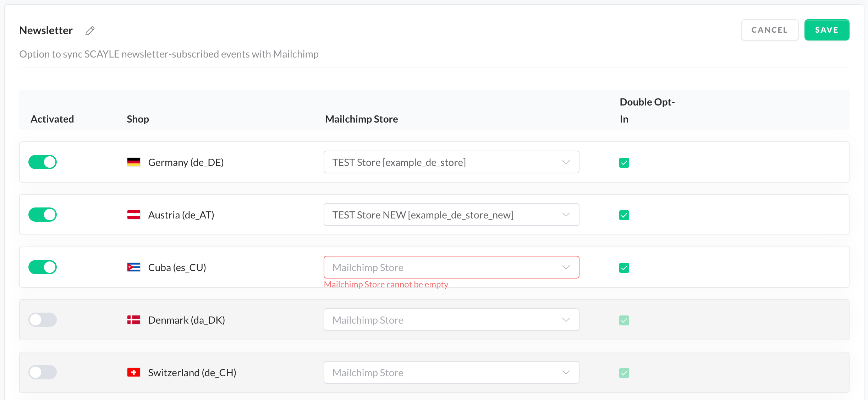Open the Germany Mailchimp Store dropdown

coord(451,162)
